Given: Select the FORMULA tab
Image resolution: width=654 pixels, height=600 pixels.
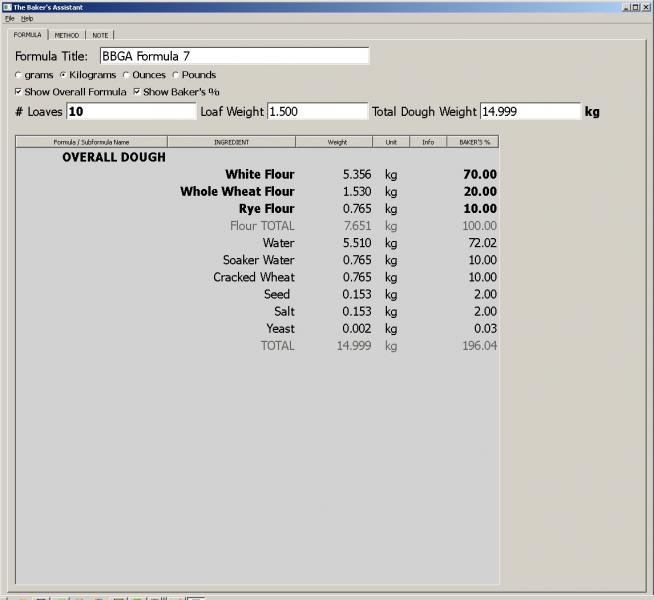Looking at the screenshot, I should click(28, 35).
